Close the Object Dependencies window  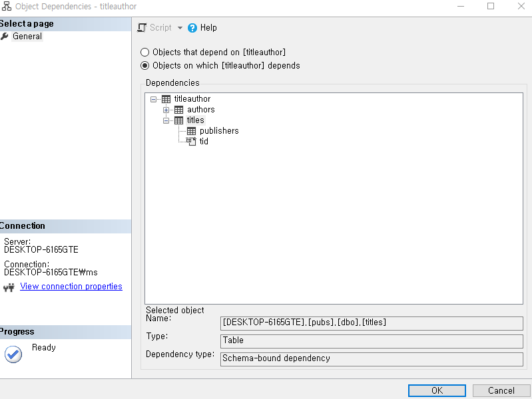[521, 6]
